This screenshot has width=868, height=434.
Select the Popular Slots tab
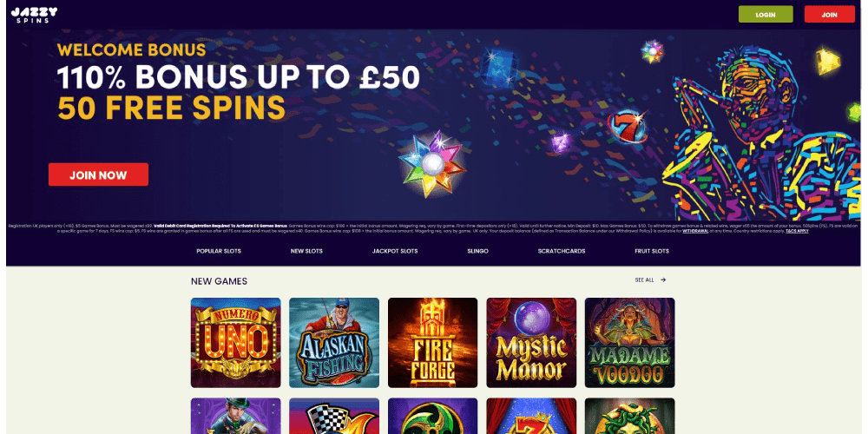click(x=219, y=252)
